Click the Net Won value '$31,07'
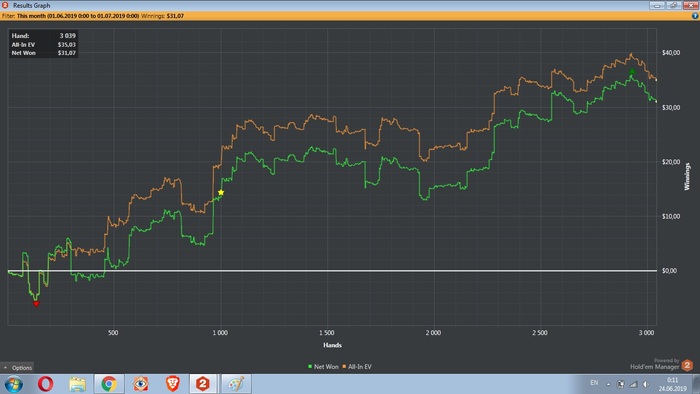 [x=67, y=53]
